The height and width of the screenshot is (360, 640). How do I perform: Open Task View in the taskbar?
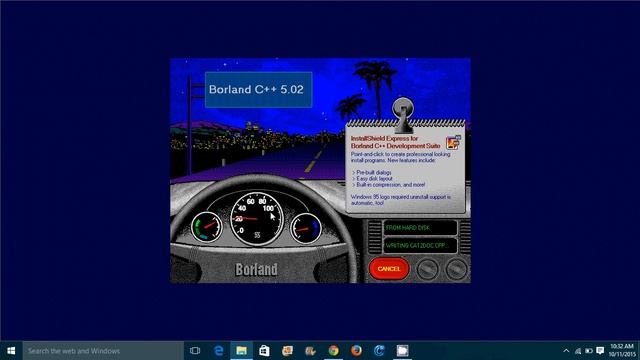195,351
